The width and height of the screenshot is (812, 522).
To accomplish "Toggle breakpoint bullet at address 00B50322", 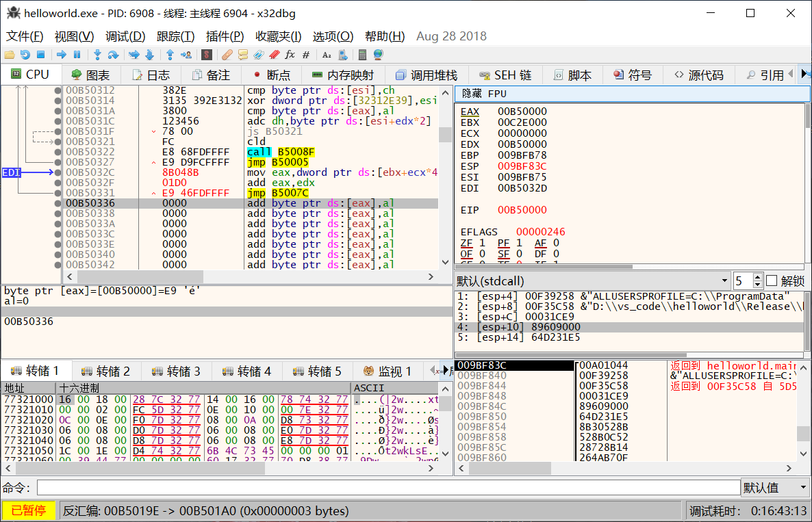I will click(x=58, y=152).
